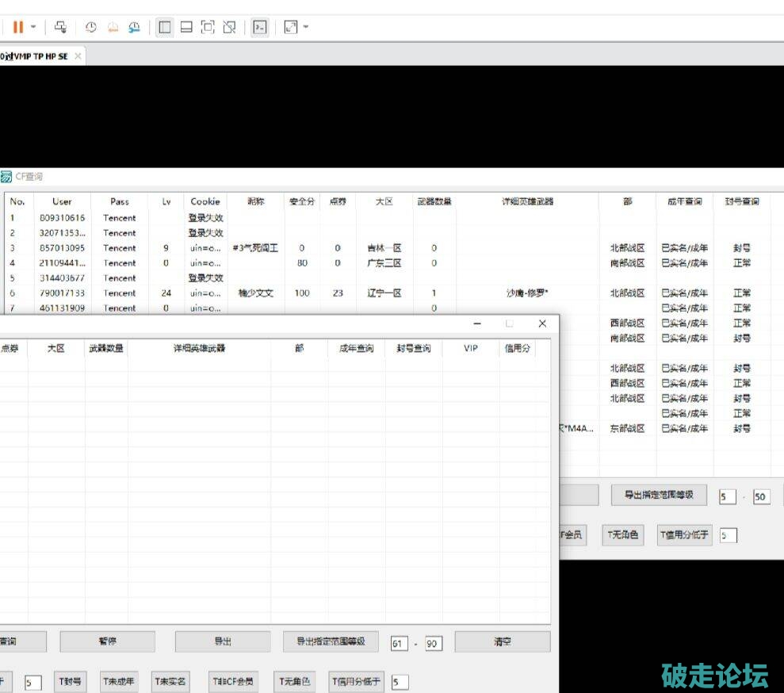784x693 pixels.
Task: Click the Send Ctrl+Alt+Del icon
Action: click(x=60, y=27)
